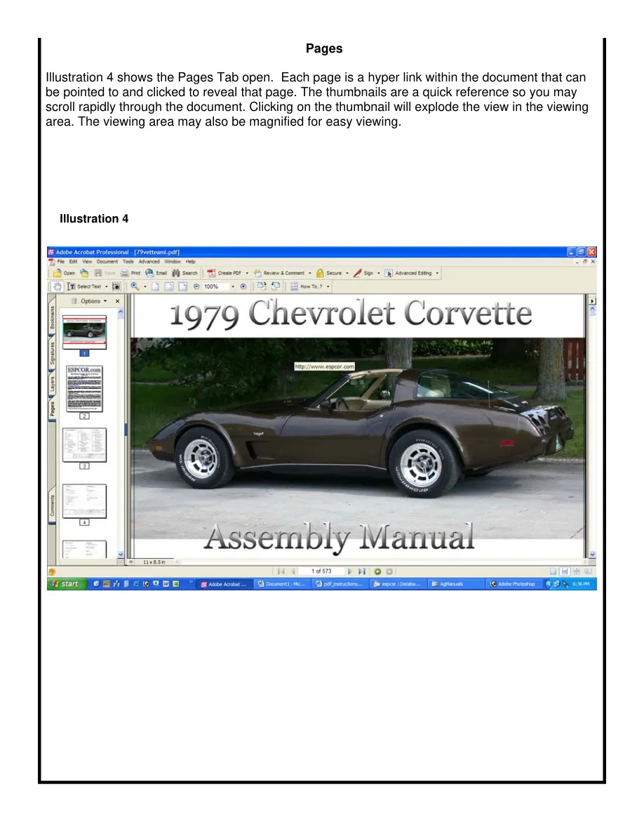Switch to the Signatures side tab
The width and height of the screenshot is (644, 834).
pos(52,352)
